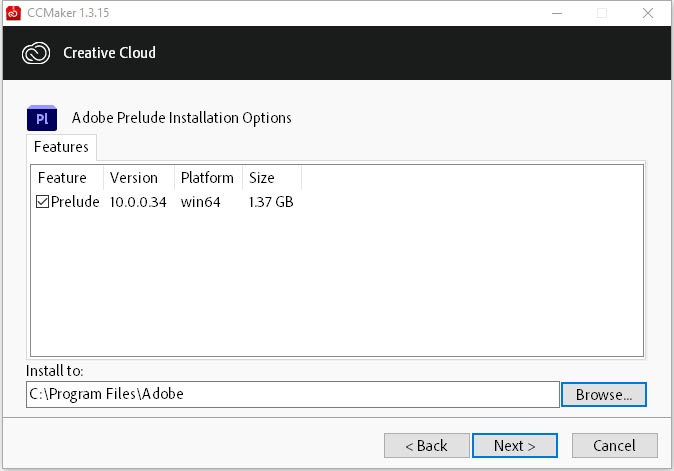The height and width of the screenshot is (471, 674).
Task: Sort by the Platform column header
Action: (208, 177)
